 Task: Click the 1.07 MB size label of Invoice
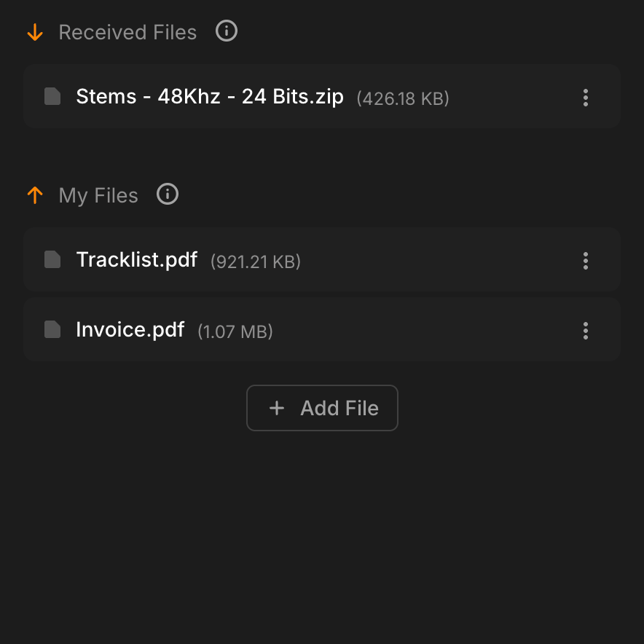point(235,331)
